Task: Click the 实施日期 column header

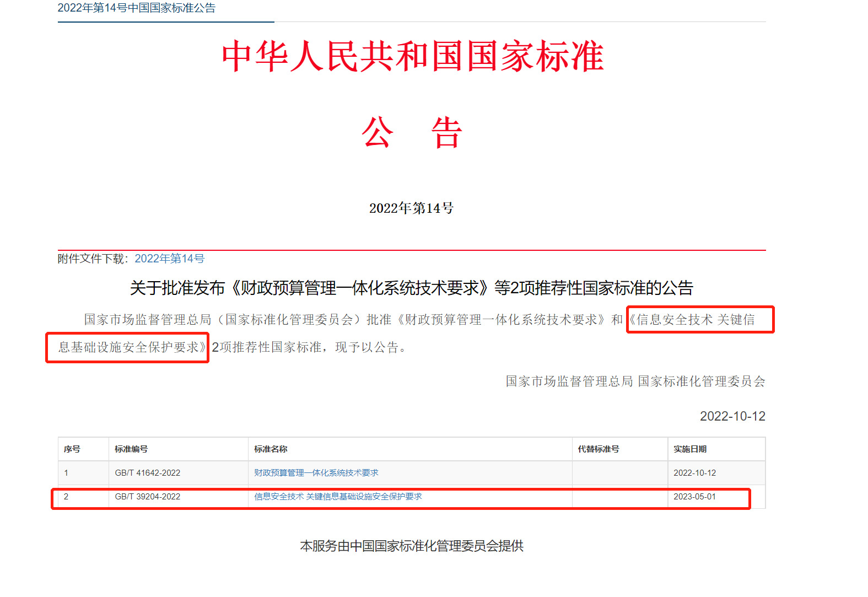Action: pos(716,449)
